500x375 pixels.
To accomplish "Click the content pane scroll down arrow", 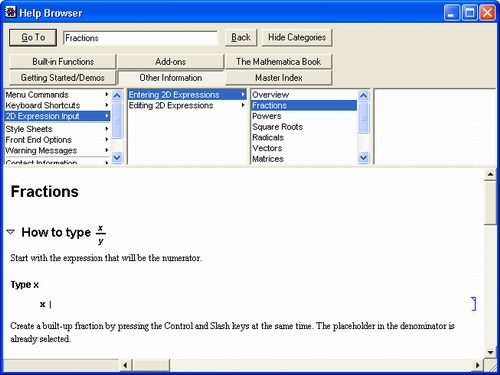I will tap(490, 352).
